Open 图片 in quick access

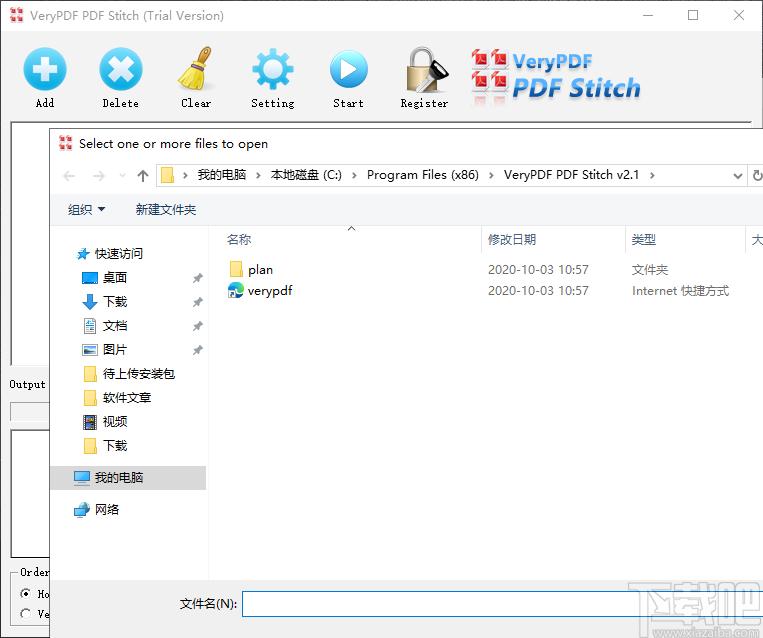click(x=114, y=349)
